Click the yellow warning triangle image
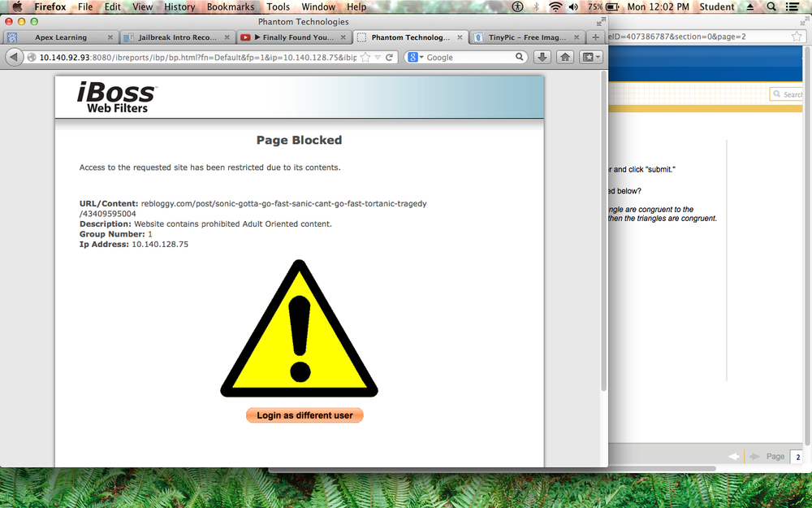 [x=300, y=328]
